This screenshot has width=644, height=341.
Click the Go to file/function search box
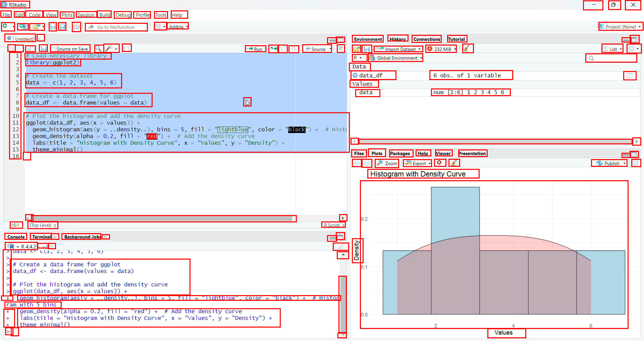coord(116,27)
